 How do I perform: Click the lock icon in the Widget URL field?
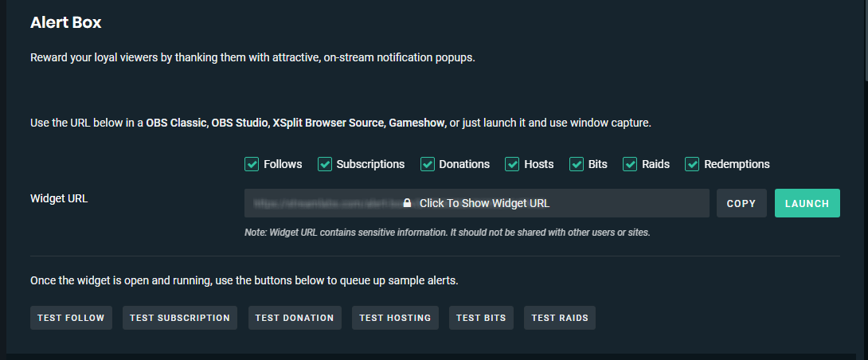pos(407,203)
